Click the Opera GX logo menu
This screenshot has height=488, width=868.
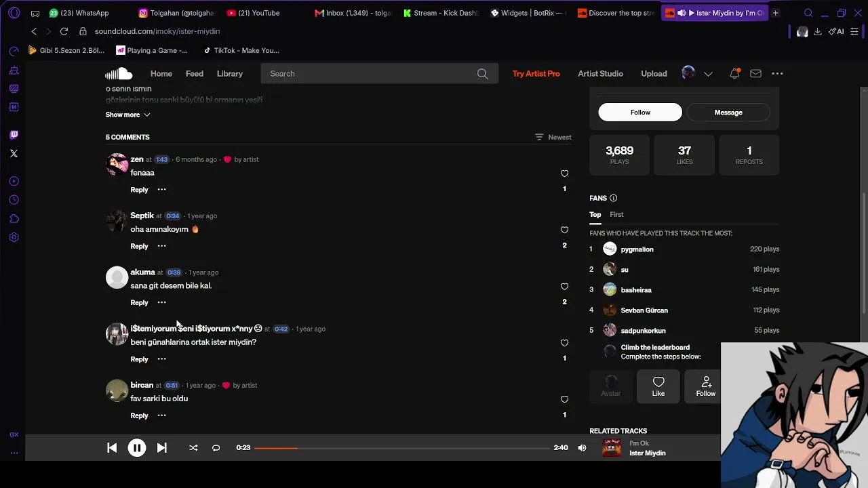point(14,13)
